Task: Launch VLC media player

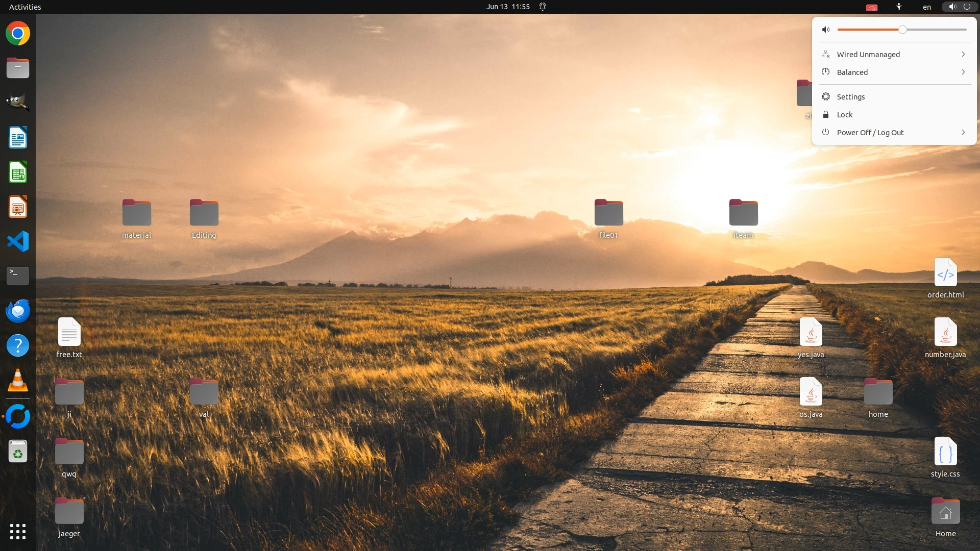Action: point(18,381)
